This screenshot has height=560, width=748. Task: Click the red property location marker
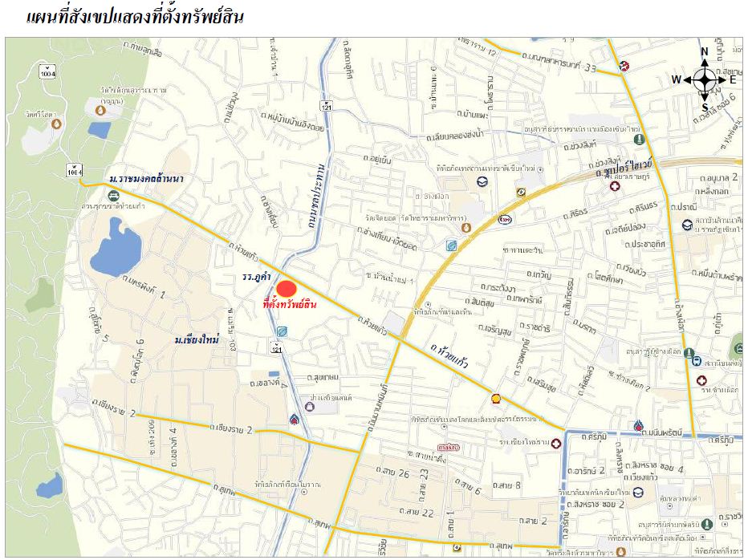287,289
